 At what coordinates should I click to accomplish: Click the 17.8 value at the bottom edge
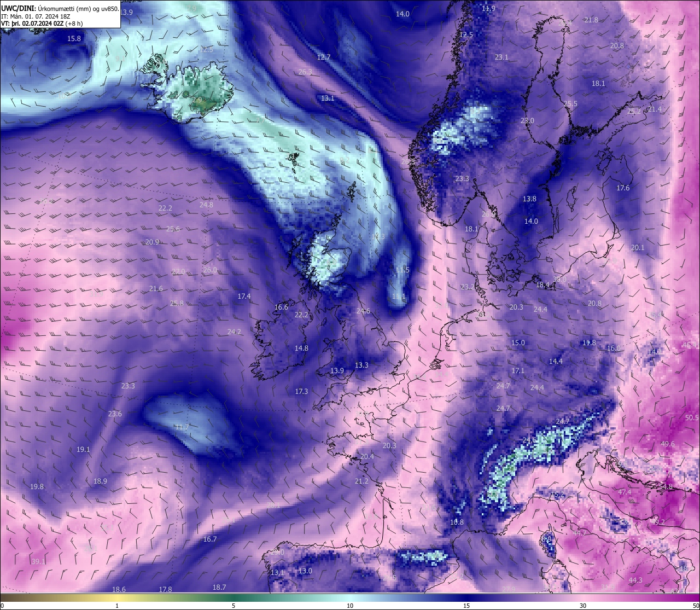coord(165,590)
